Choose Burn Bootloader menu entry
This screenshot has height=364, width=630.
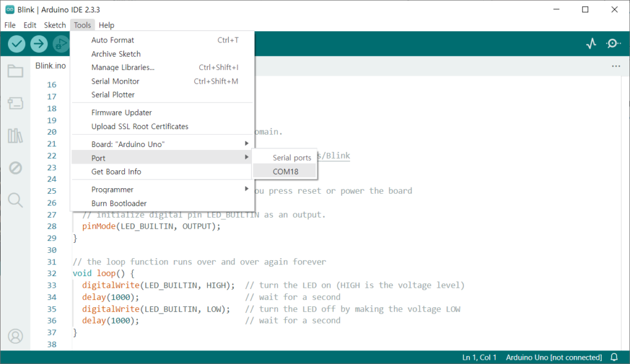[162, 204]
